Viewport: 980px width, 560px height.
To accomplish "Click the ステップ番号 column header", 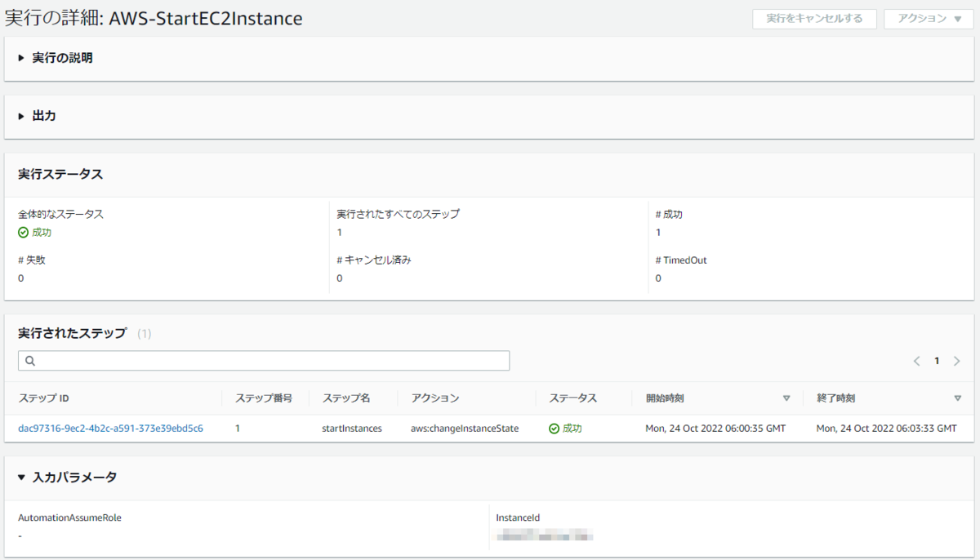I will click(264, 398).
